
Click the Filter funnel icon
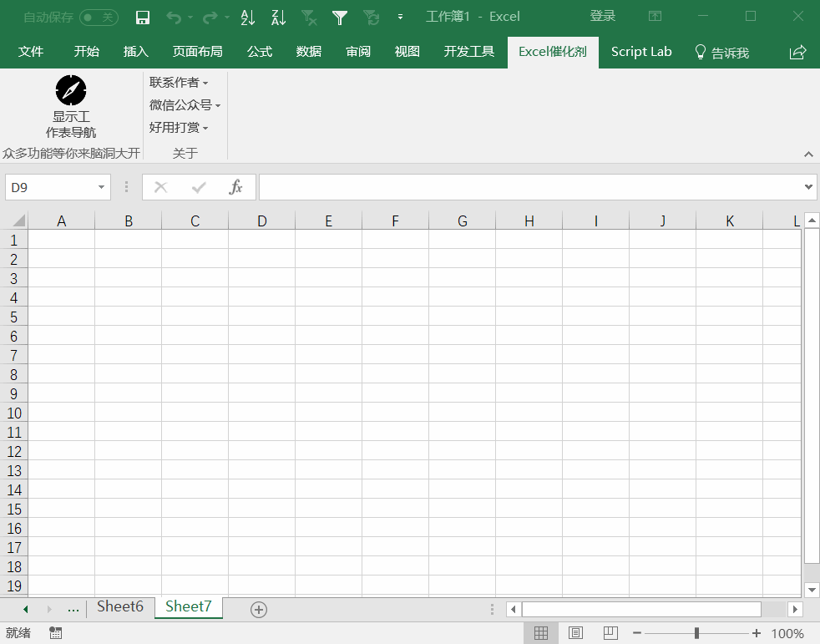coord(340,18)
